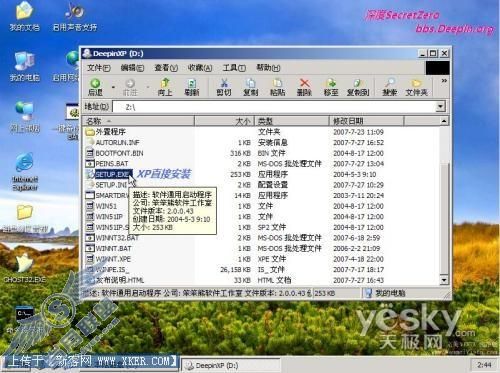
Task: Click the Delete (删除) toolbar icon
Action: coord(304,87)
